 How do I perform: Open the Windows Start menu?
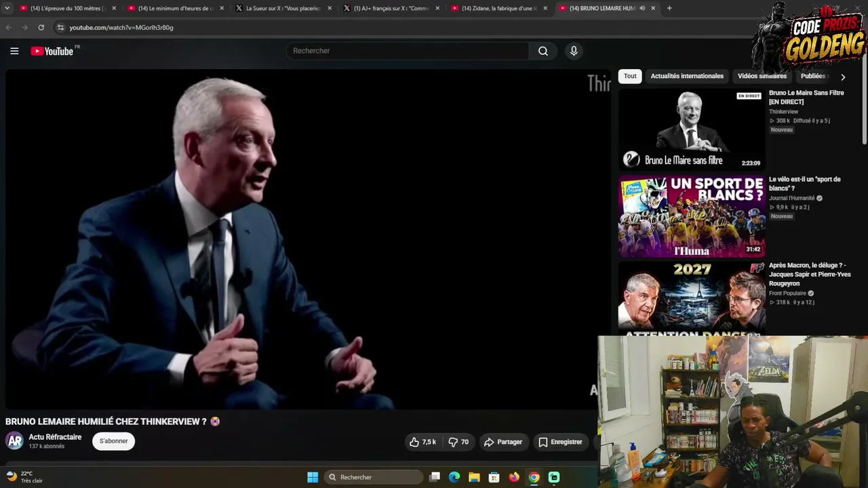click(313, 477)
